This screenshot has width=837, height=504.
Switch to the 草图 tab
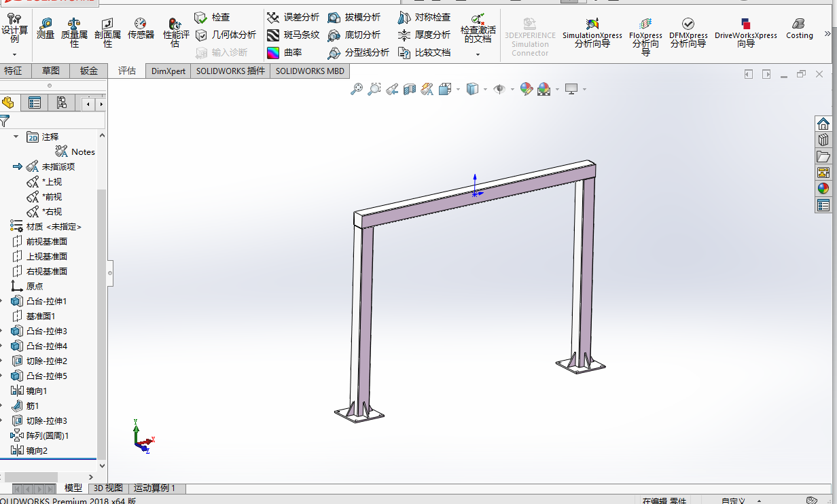click(51, 71)
